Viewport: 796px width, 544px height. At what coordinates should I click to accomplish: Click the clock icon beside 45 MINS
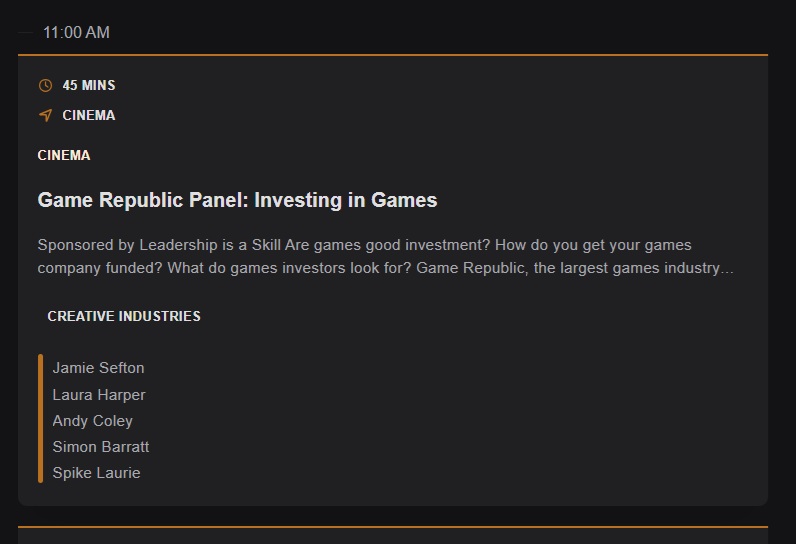click(45, 86)
